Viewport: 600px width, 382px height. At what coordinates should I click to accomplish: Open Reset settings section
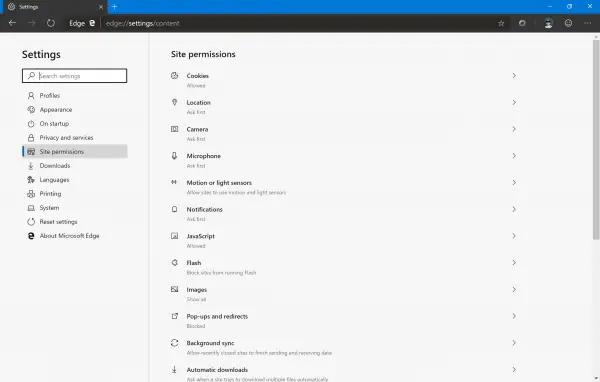[75, 222]
